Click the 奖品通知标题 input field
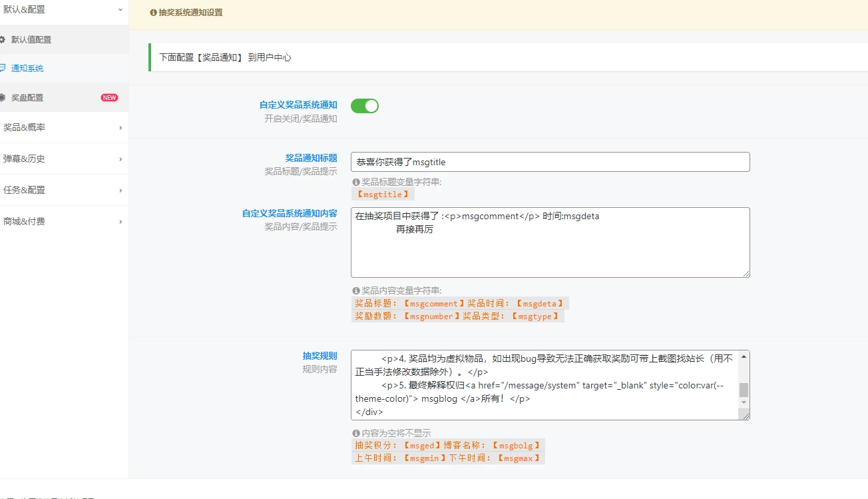 [x=550, y=161]
